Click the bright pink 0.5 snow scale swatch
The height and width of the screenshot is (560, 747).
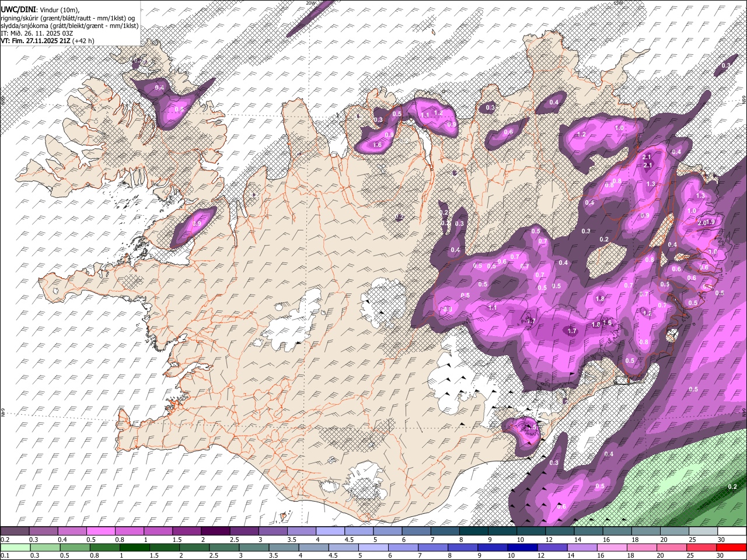coord(100,531)
